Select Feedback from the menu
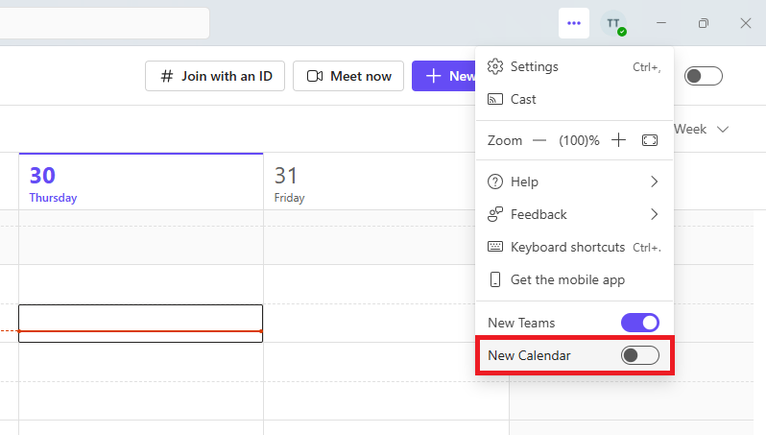766x435 pixels. point(538,214)
